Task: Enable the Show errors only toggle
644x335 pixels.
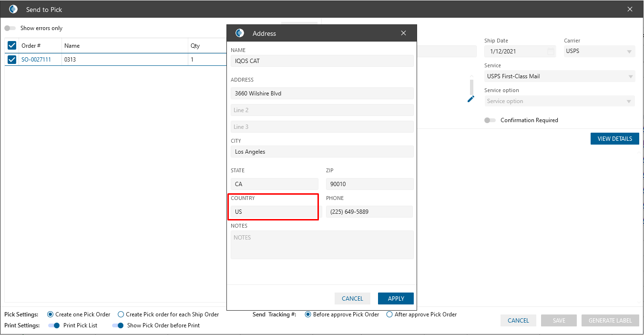Action: [x=10, y=28]
